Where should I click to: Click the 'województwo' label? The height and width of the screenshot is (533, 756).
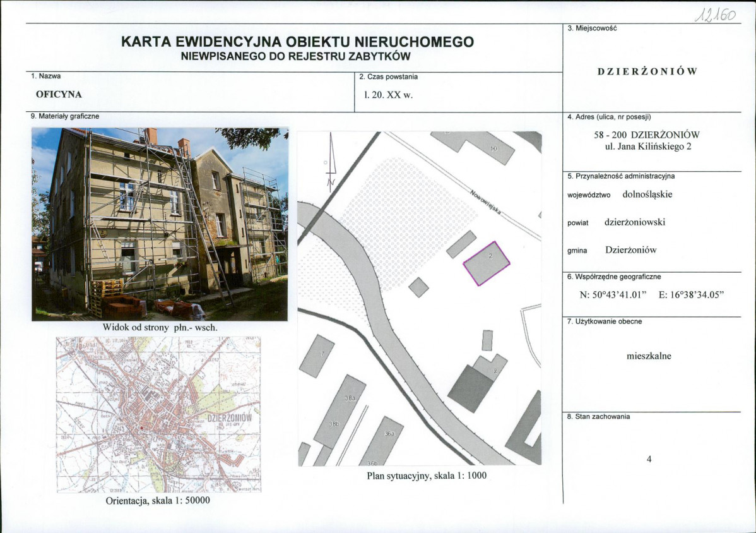click(x=589, y=195)
